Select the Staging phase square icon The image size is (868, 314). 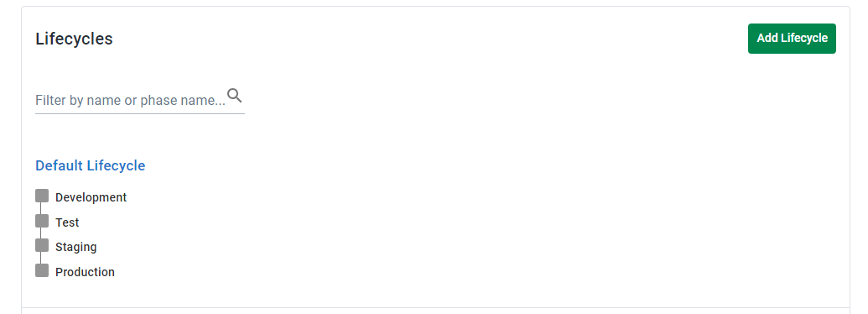tap(42, 245)
